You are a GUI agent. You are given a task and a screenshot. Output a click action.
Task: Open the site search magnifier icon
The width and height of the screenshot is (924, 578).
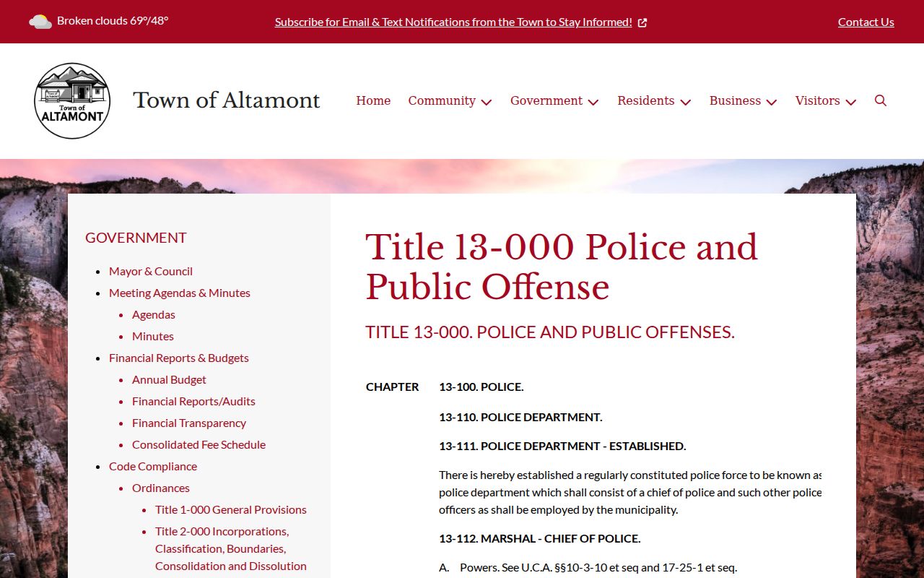(881, 100)
